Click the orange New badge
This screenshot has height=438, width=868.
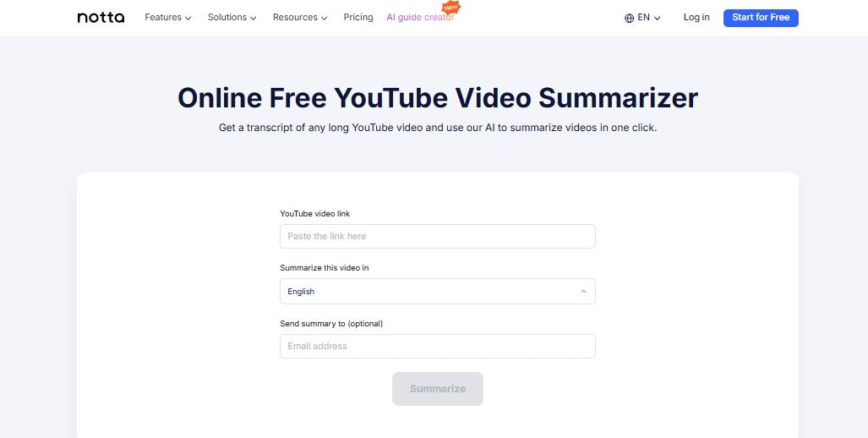(x=451, y=8)
